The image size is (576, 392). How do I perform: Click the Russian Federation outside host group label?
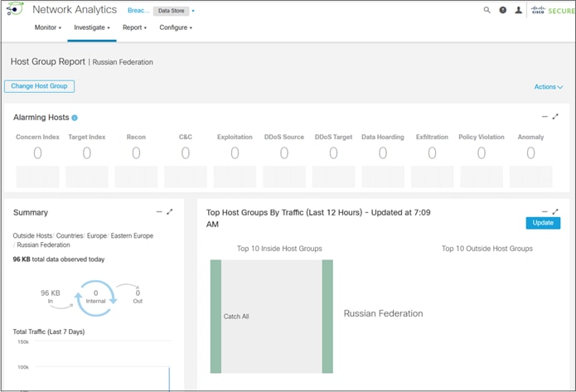383,314
